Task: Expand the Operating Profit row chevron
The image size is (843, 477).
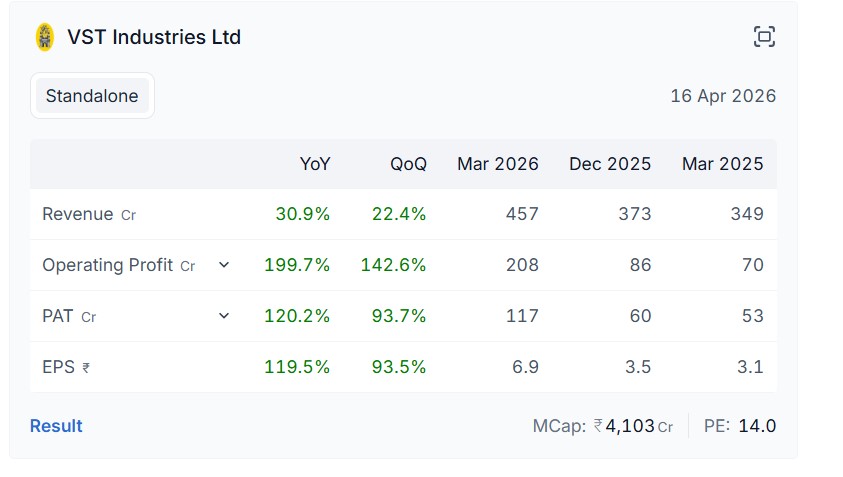Action: (x=224, y=265)
